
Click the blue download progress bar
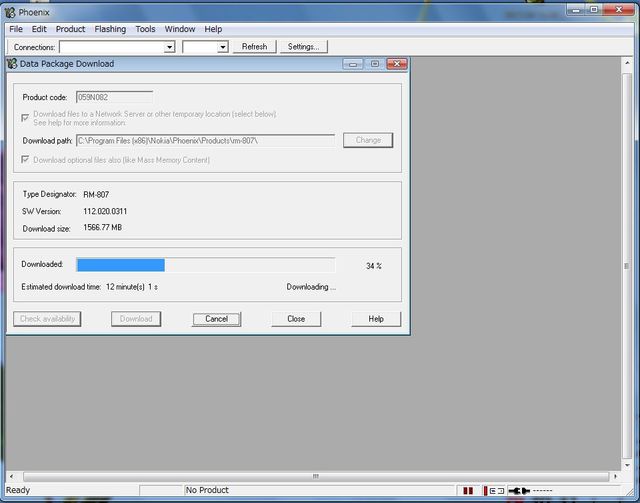tap(121, 265)
